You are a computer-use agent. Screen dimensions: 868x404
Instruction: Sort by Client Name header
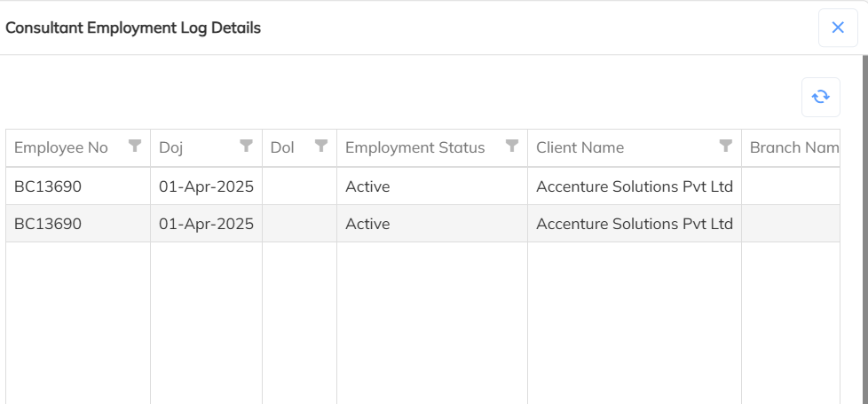(580, 147)
